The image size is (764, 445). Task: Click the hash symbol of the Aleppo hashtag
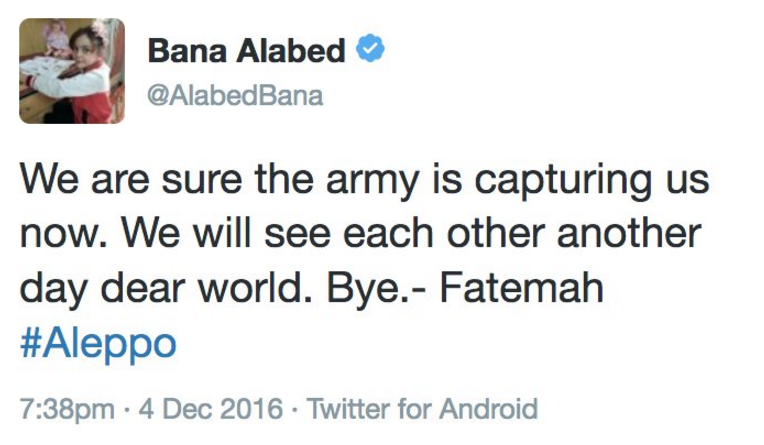[30, 343]
